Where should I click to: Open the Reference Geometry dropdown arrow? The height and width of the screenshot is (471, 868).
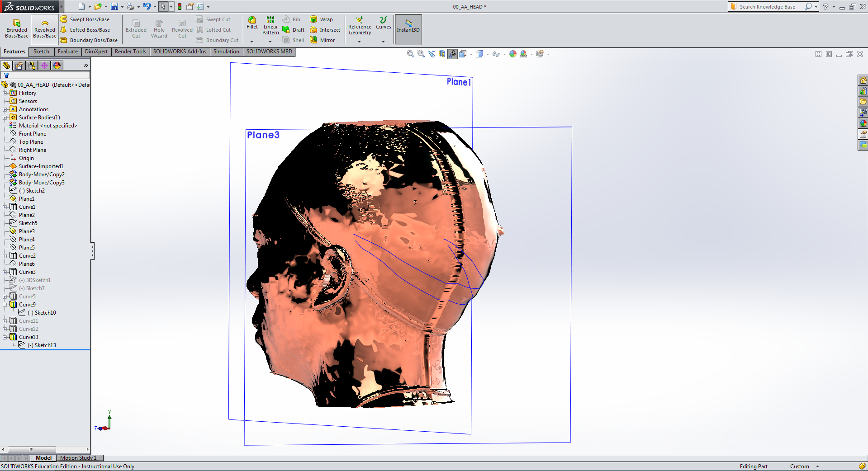point(360,42)
